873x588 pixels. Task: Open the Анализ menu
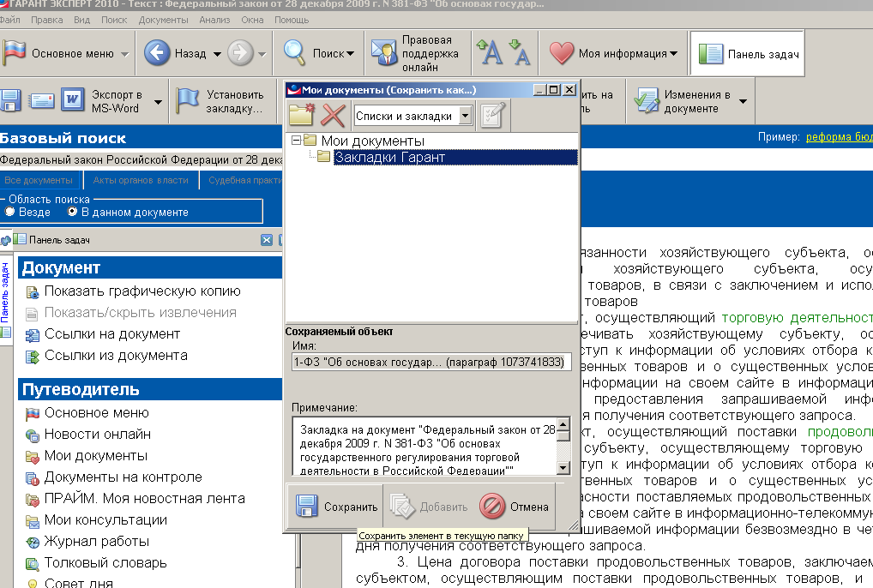pos(214,20)
